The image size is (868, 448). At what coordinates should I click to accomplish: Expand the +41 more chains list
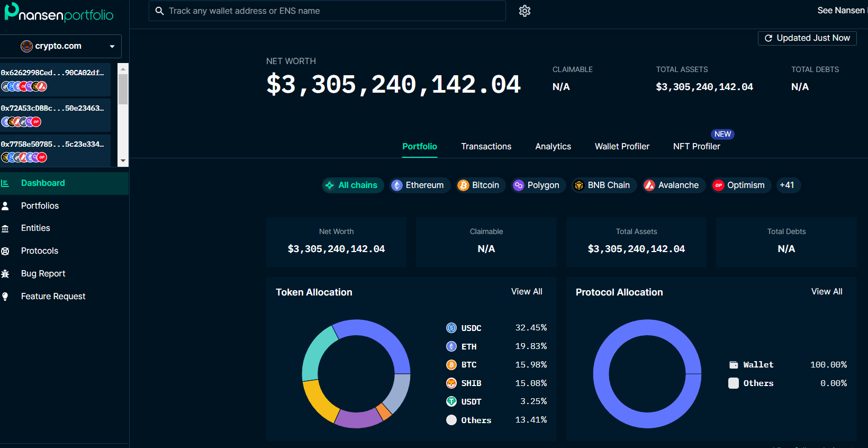787,185
